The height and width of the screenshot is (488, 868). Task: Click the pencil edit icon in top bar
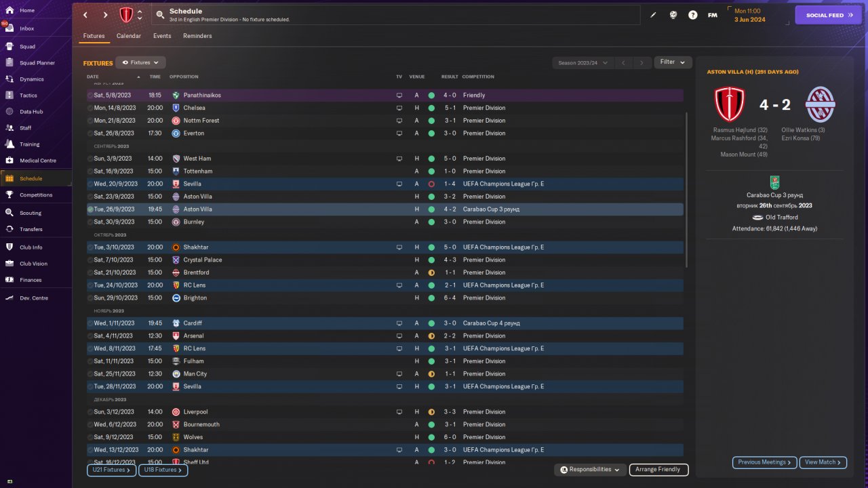pyautogui.click(x=653, y=15)
